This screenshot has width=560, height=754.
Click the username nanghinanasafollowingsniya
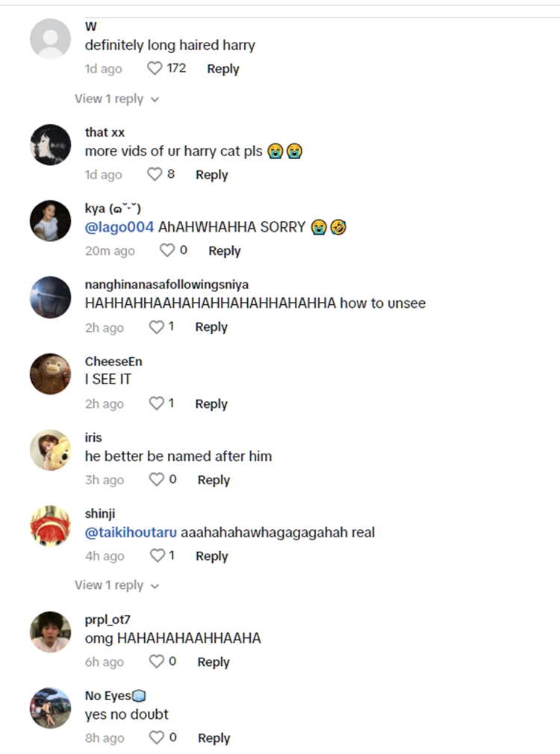[167, 285]
